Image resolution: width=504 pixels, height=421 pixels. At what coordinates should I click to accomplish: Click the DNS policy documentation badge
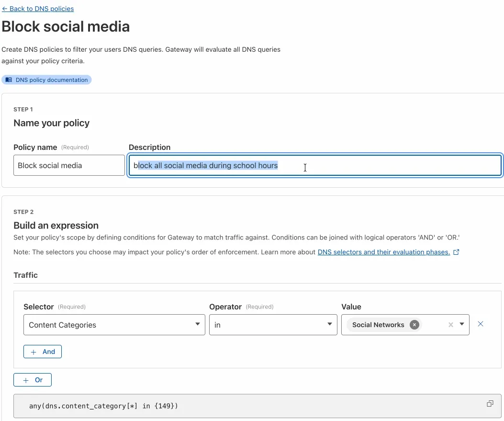46,80
